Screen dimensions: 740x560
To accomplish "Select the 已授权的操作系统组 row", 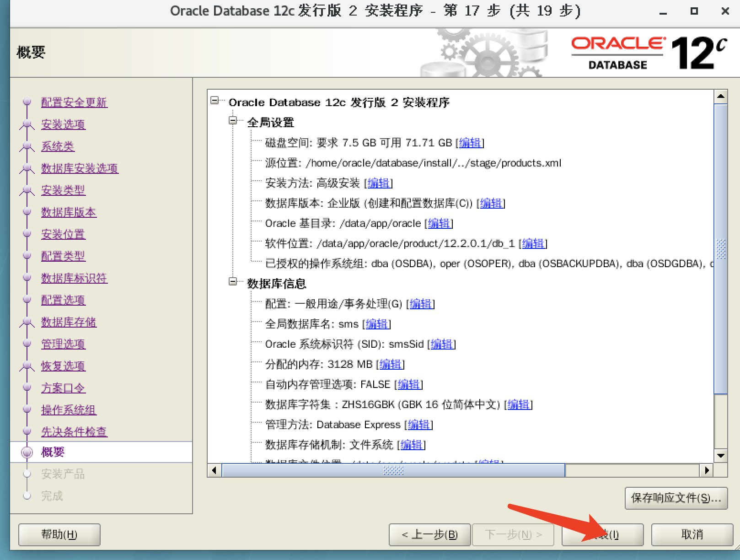I will pyautogui.click(x=489, y=264).
